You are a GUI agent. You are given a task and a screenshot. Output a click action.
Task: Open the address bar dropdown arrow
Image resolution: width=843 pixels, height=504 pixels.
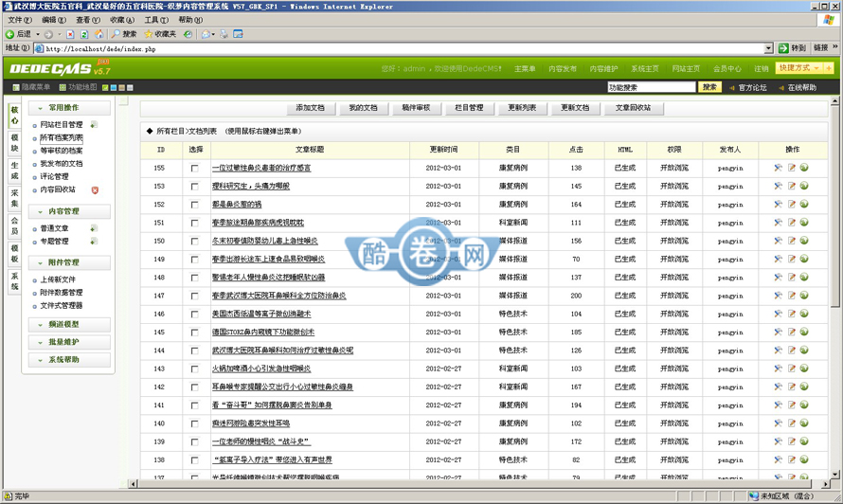tap(769, 48)
